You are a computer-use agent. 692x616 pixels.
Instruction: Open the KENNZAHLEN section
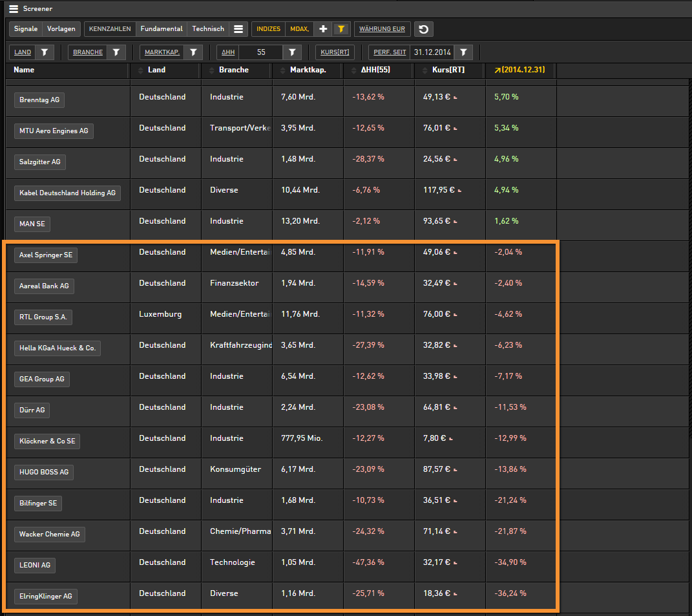coord(110,29)
